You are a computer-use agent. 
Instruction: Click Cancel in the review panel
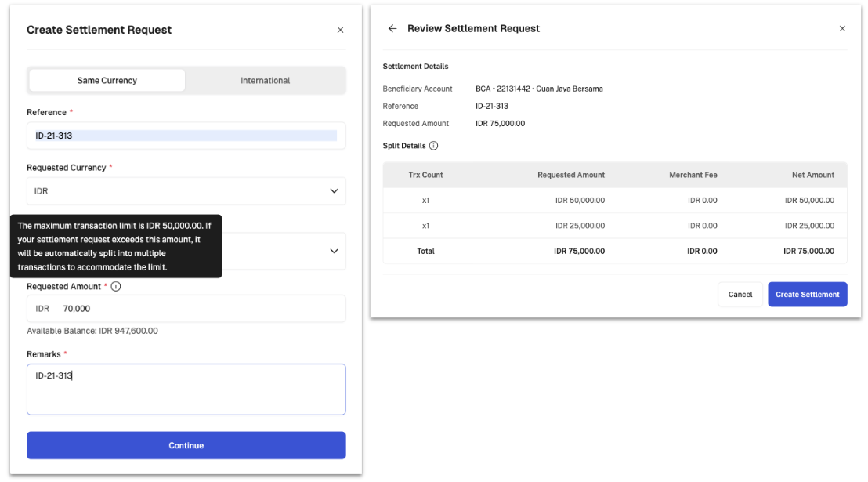740,295
